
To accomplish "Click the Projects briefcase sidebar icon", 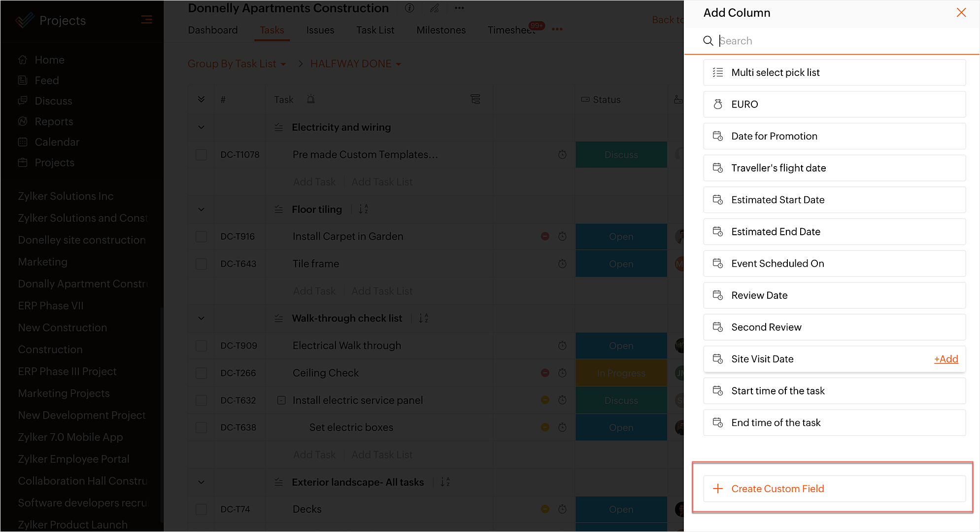I will (23, 162).
